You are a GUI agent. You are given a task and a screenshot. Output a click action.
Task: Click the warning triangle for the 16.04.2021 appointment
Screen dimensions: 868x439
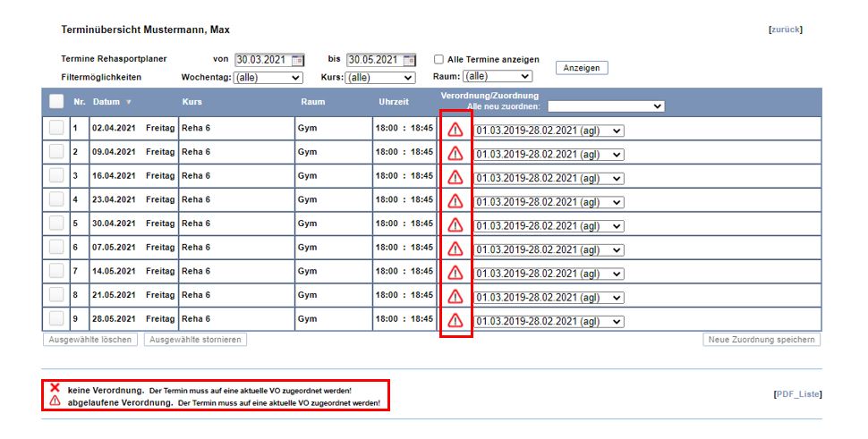[x=455, y=177]
